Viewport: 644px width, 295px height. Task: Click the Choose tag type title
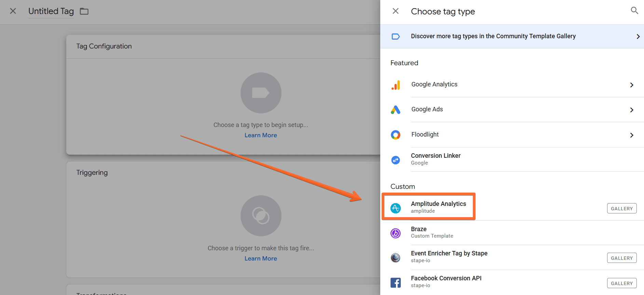point(443,11)
